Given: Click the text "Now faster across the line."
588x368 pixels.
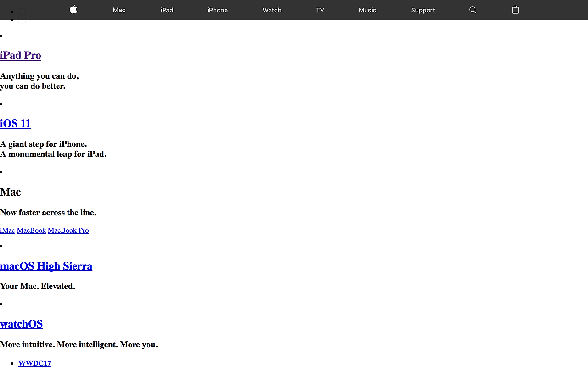Looking at the screenshot, I should [x=48, y=213].
